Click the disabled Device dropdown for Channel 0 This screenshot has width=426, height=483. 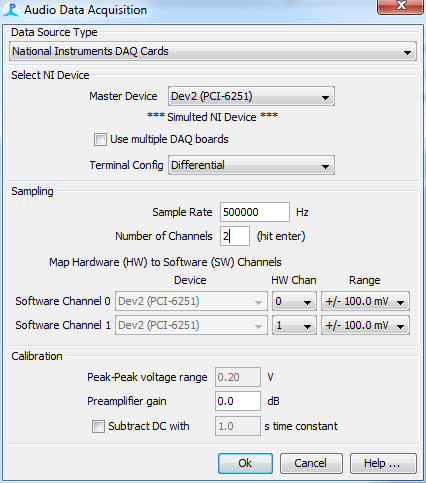point(191,301)
